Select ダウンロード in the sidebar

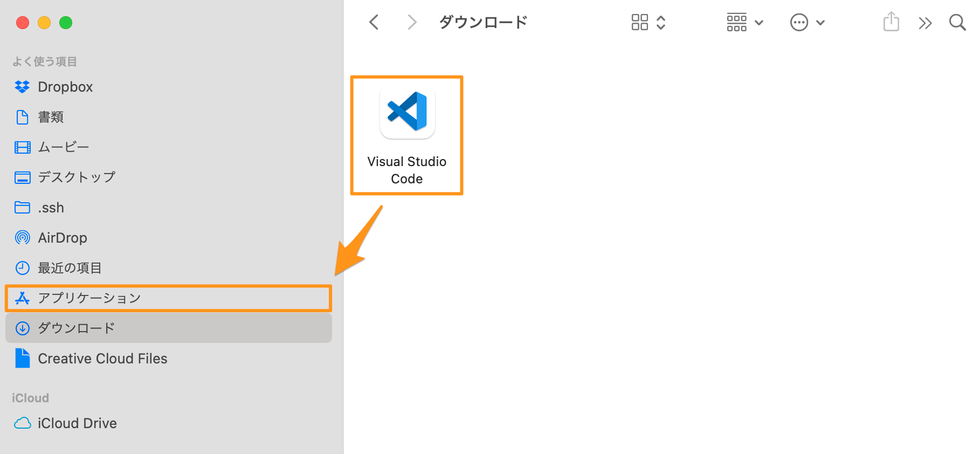pyautogui.click(x=76, y=328)
